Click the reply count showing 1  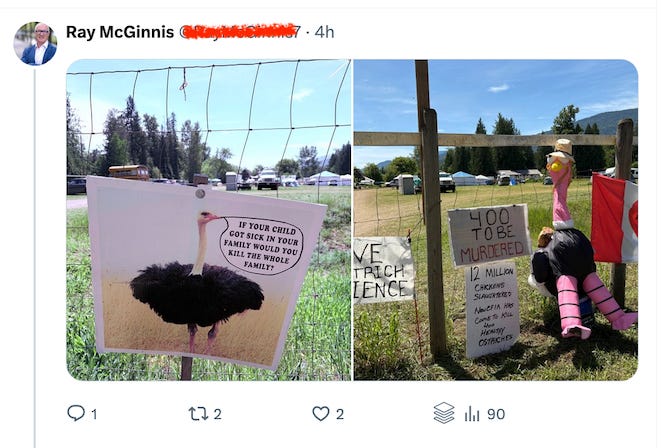(94, 414)
